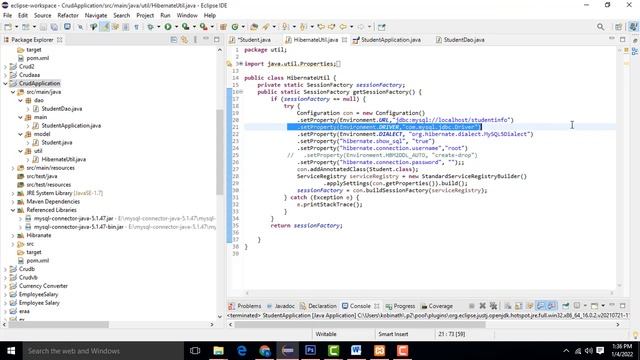Click the Console horizontal scrollbar
Image resolution: width=640 pixels, height=360 pixels.
pyautogui.click(x=360, y=324)
